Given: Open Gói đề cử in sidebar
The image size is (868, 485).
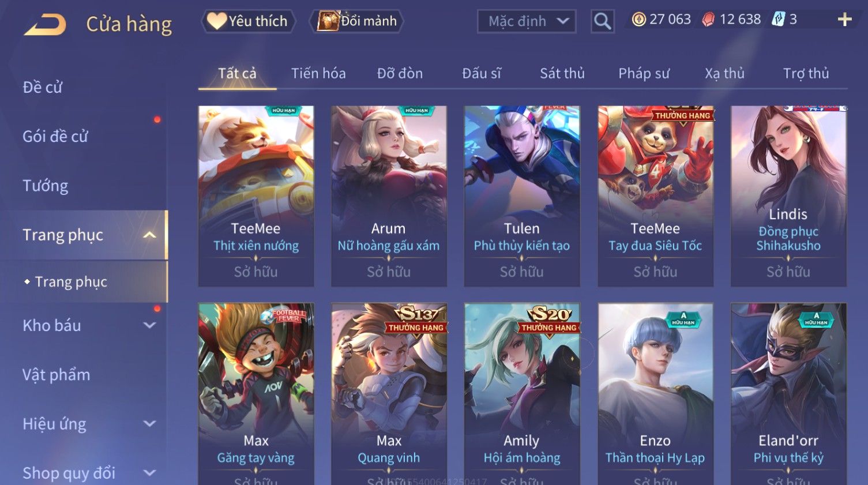Looking at the screenshot, I should (55, 137).
